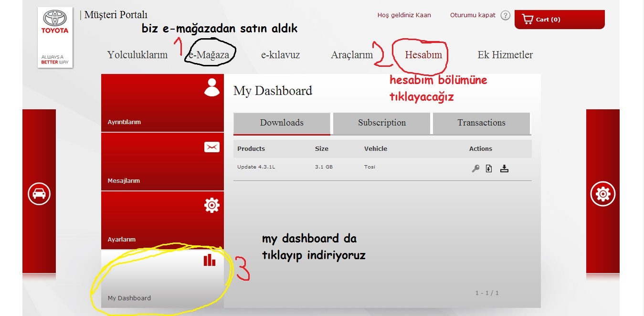Go to Hesabım in the navigation
The height and width of the screenshot is (316, 644).
click(x=423, y=55)
